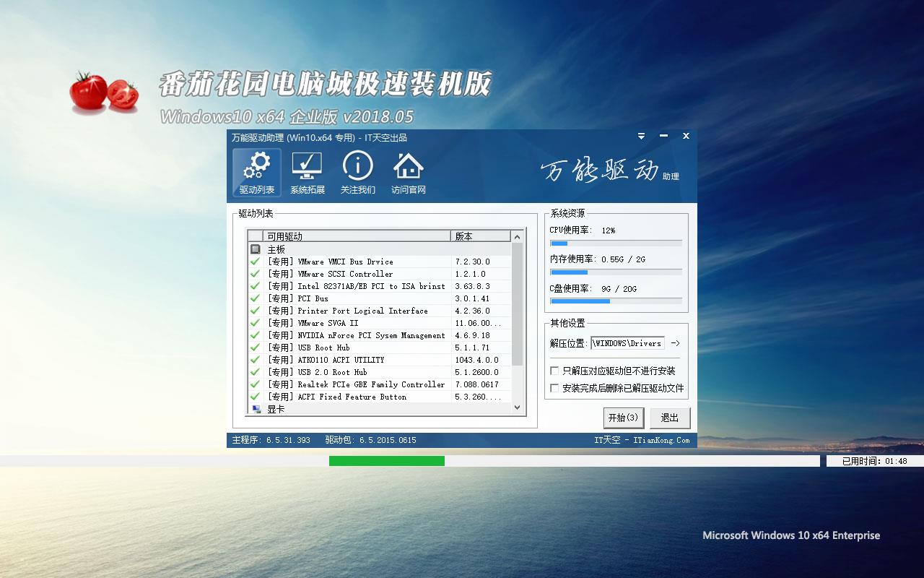Click the browse arrow beside 解压位置 path

tap(676, 343)
